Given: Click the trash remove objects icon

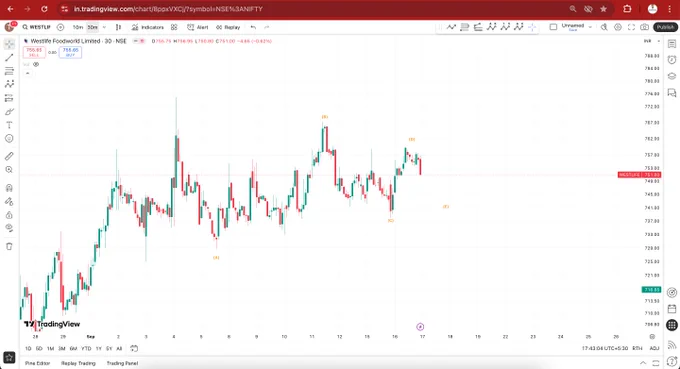Looking at the screenshot, I should 9,246.
